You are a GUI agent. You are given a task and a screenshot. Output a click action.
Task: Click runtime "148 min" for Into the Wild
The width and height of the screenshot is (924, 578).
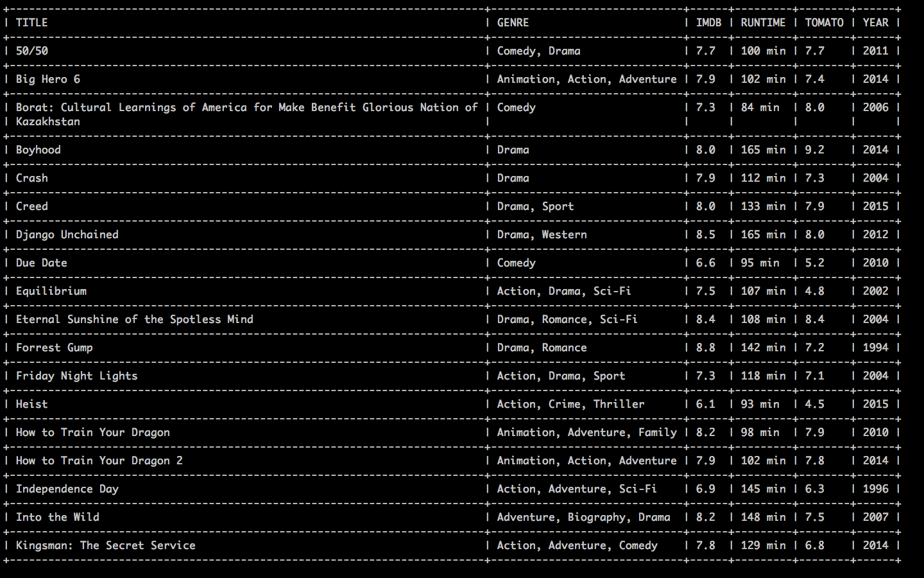coord(764,517)
